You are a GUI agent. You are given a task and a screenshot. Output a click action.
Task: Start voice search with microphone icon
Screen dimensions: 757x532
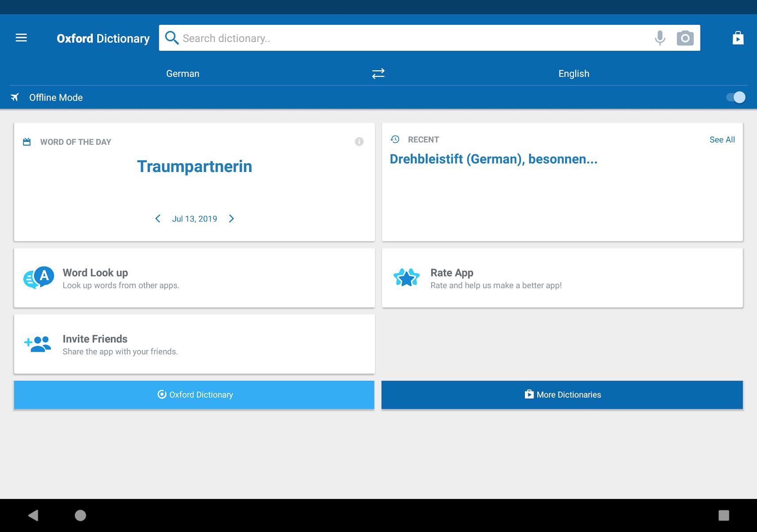click(x=660, y=38)
